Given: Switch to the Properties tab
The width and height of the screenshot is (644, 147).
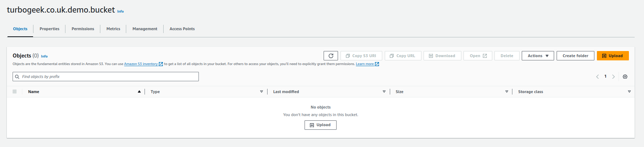Looking at the screenshot, I should pos(49,29).
